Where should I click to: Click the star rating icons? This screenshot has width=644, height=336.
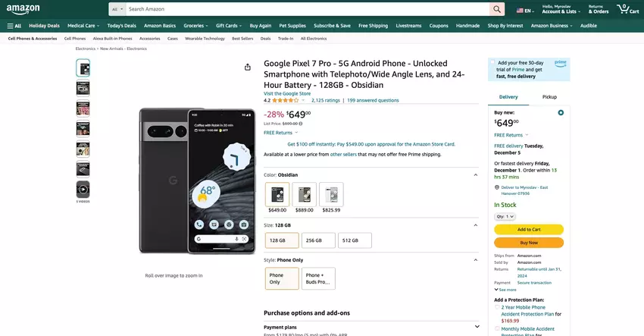[x=285, y=100]
